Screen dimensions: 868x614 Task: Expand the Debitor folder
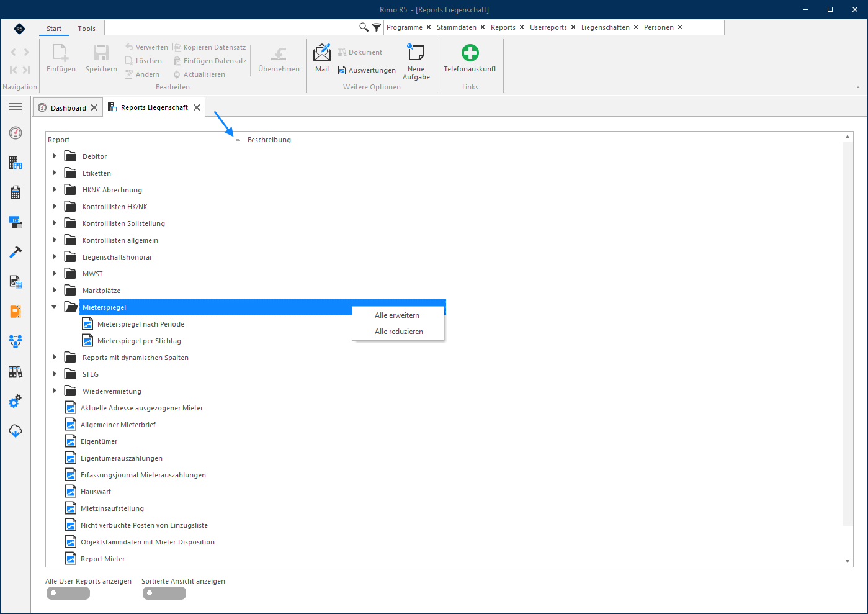(55, 156)
